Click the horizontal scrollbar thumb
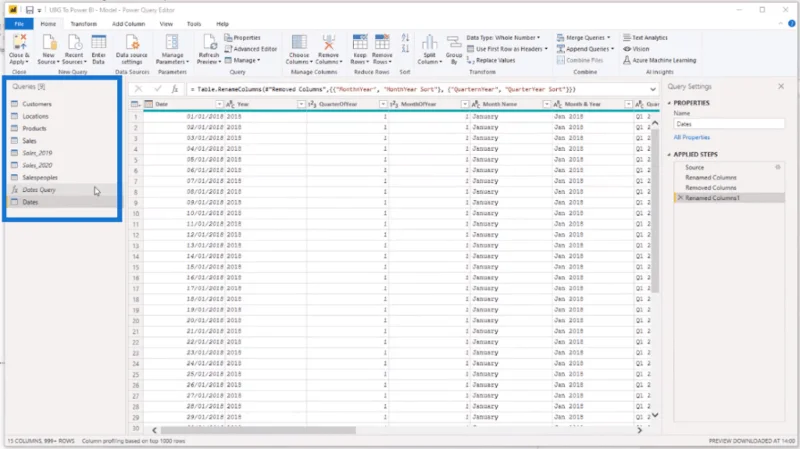This screenshot has width=800, height=449. (258, 430)
